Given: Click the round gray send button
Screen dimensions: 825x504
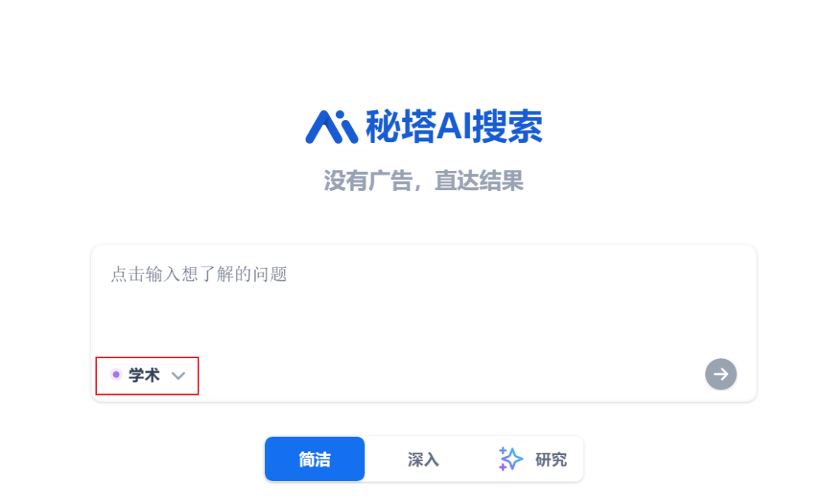Looking at the screenshot, I should point(720,374).
